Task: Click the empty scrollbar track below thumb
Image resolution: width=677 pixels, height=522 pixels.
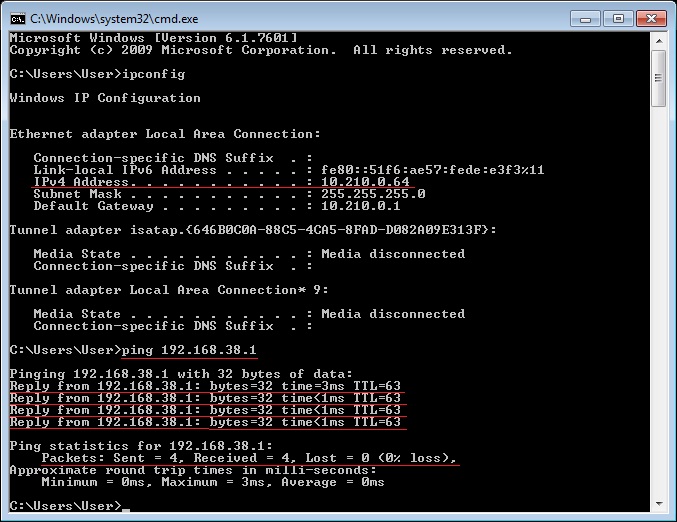Action: [x=659, y=300]
